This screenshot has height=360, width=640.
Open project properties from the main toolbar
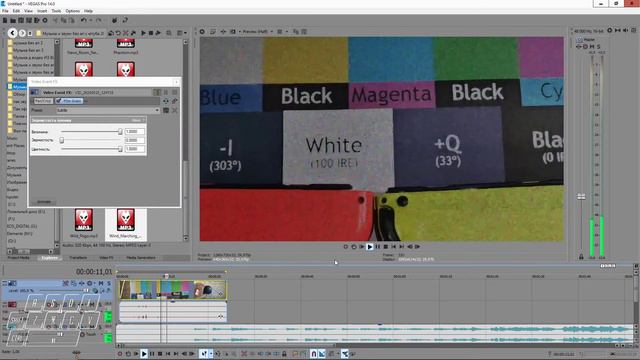point(45,20)
